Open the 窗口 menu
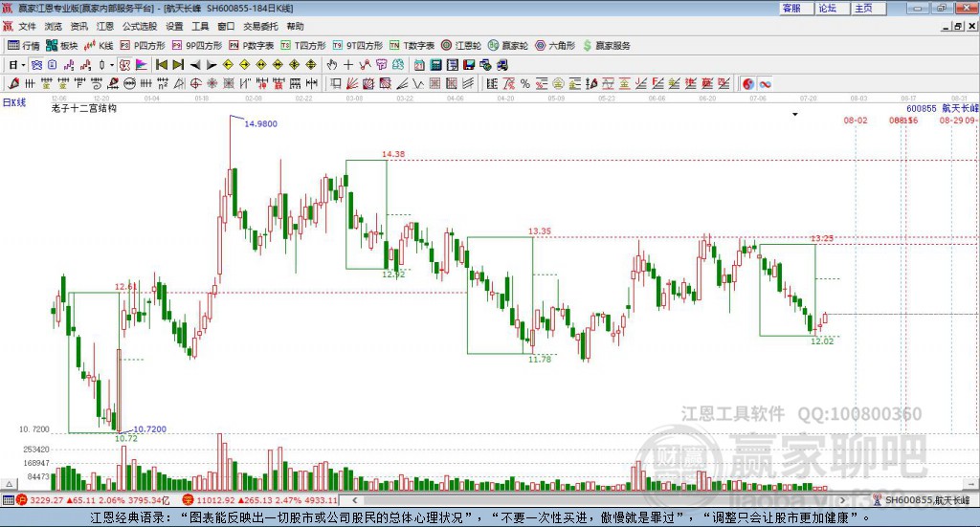Viewport: 980px width, 527px height. coord(226,26)
